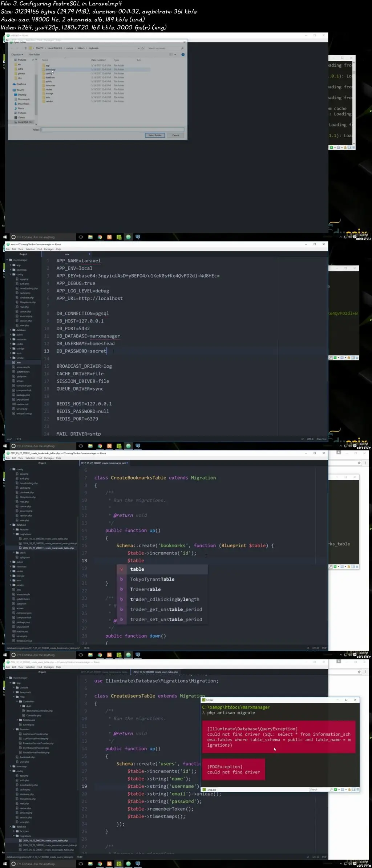Go up one directory in Open Folder dialog
This screenshot has width=372, height=868.
pyautogui.click(x=26, y=48)
